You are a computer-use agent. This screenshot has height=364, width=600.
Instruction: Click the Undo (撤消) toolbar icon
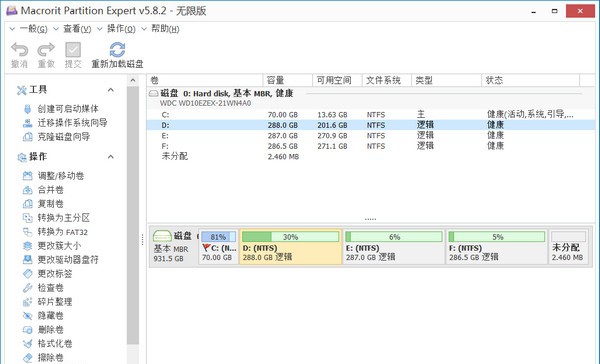20,50
